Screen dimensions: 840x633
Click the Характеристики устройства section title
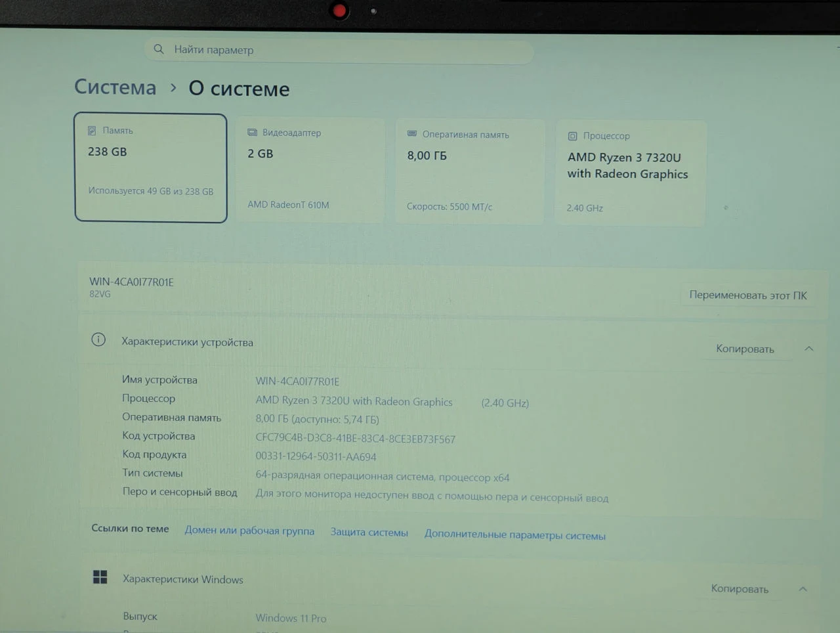187,342
